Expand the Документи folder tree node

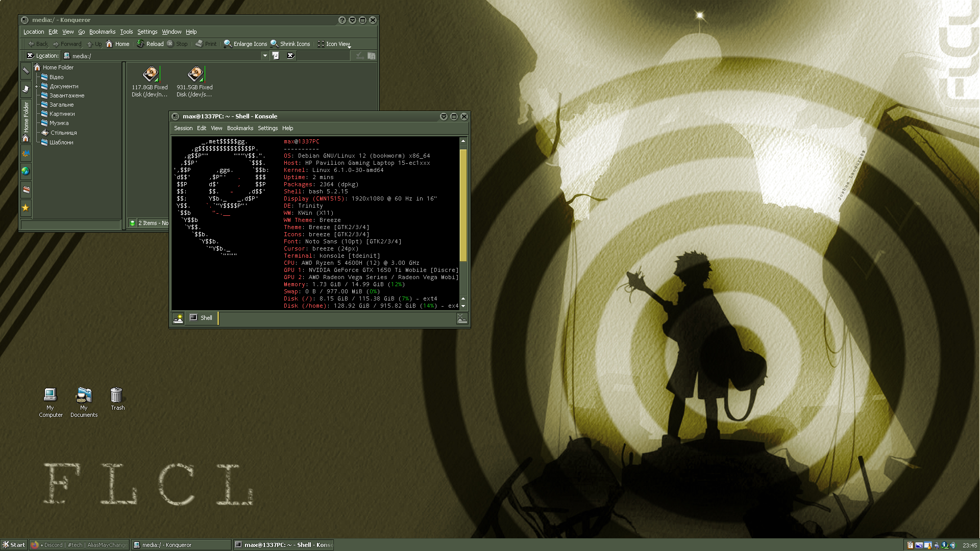point(37,86)
